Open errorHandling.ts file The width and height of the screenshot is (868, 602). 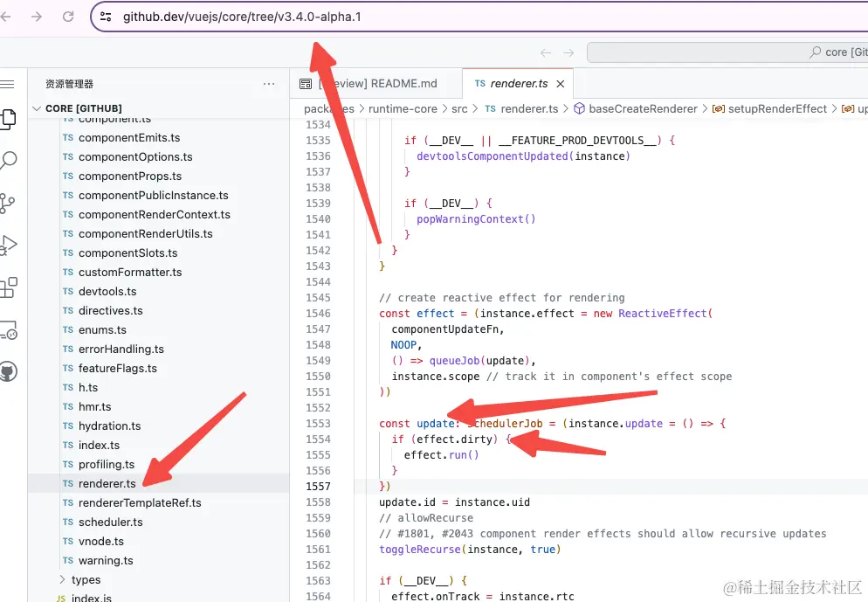click(121, 349)
